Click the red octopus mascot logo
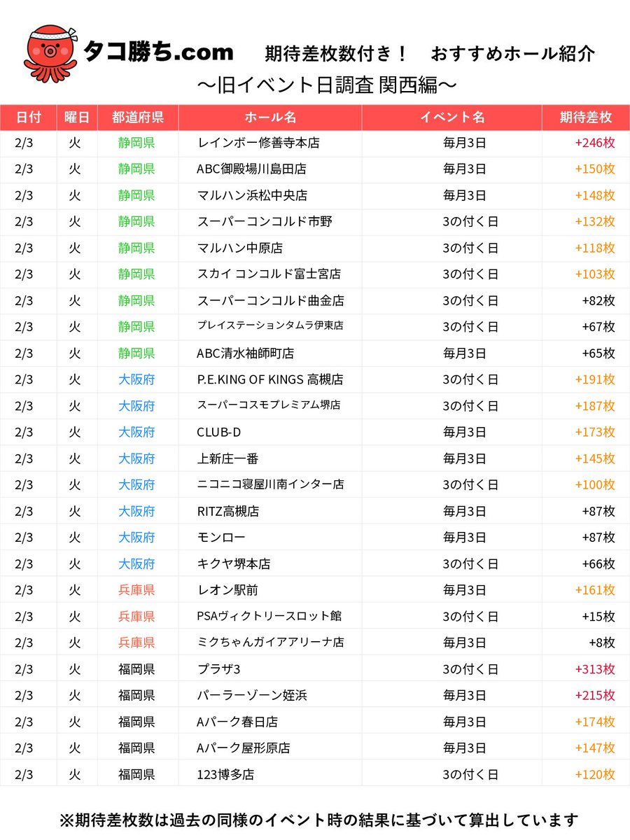Screen dimensions: 630x840 tap(50, 54)
